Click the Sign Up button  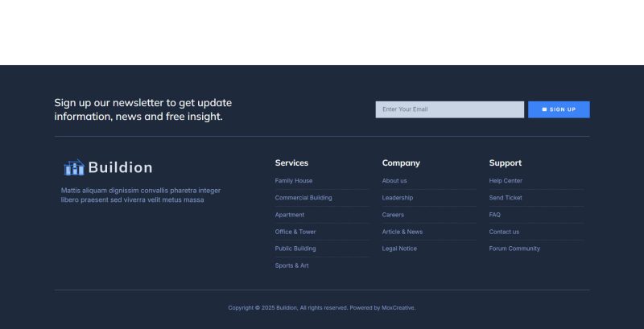(559, 109)
